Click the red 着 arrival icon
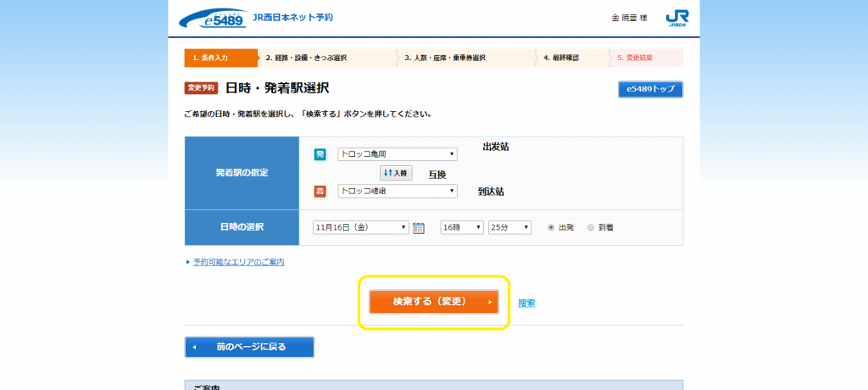Viewport: 868px width, 390px height. click(x=320, y=192)
